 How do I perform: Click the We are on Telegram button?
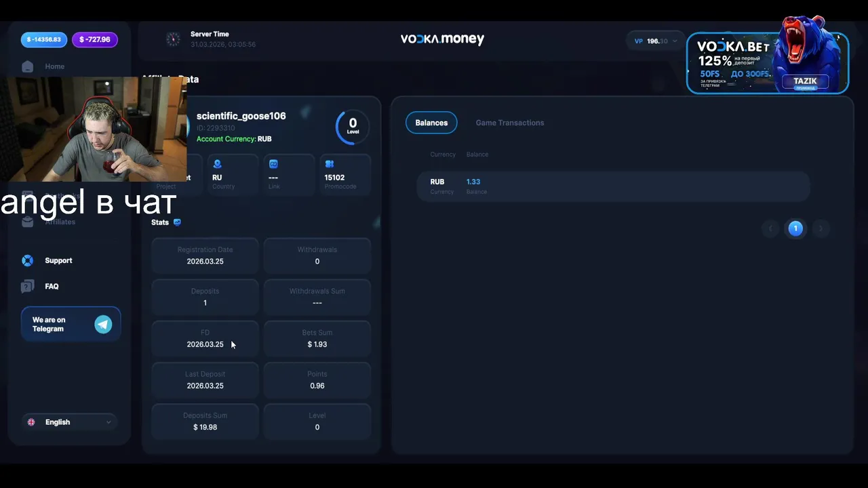71,325
